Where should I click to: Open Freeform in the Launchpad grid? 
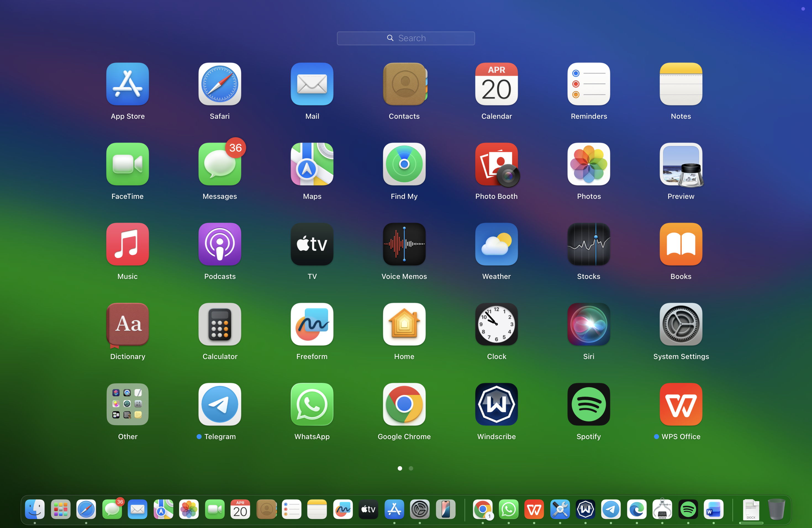click(x=312, y=324)
